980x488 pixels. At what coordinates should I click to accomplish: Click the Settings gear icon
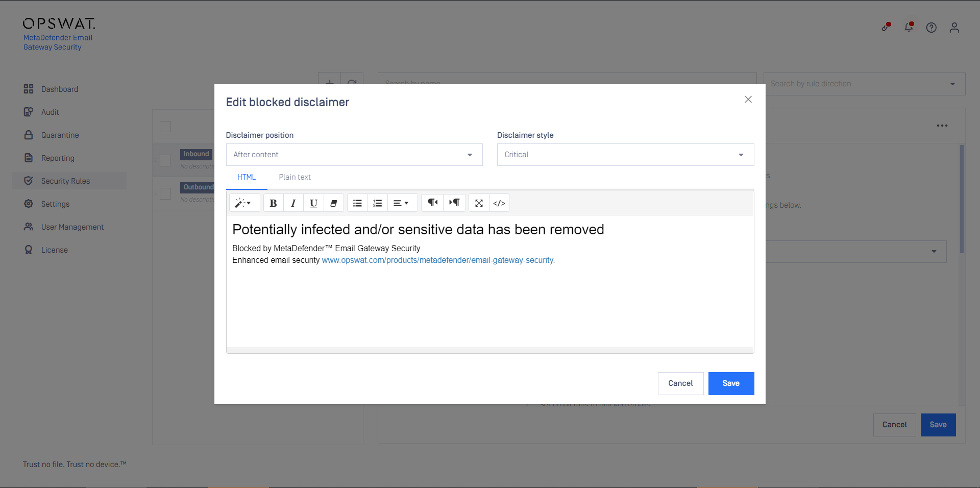[x=29, y=204]
